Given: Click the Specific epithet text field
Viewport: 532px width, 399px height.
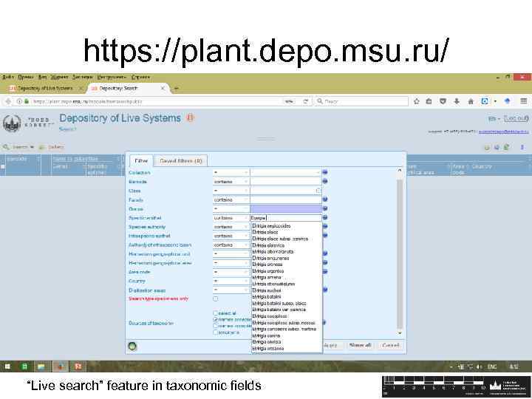Looking at the screenshot, I should click(x=286, y=218).
